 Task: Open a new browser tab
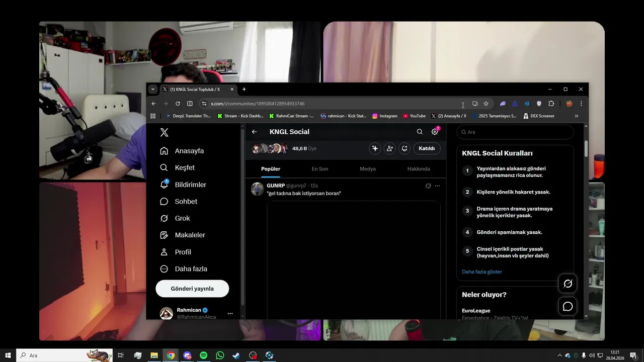(244, 89)
